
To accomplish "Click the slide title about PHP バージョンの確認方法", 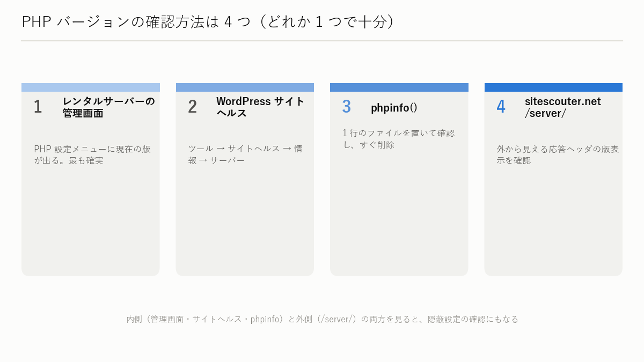I will (208, 21).
